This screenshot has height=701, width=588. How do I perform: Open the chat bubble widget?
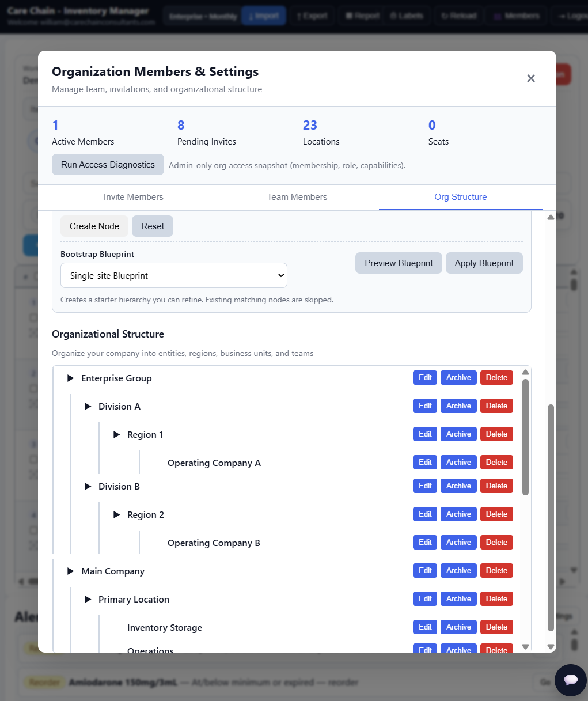[570, 680]
